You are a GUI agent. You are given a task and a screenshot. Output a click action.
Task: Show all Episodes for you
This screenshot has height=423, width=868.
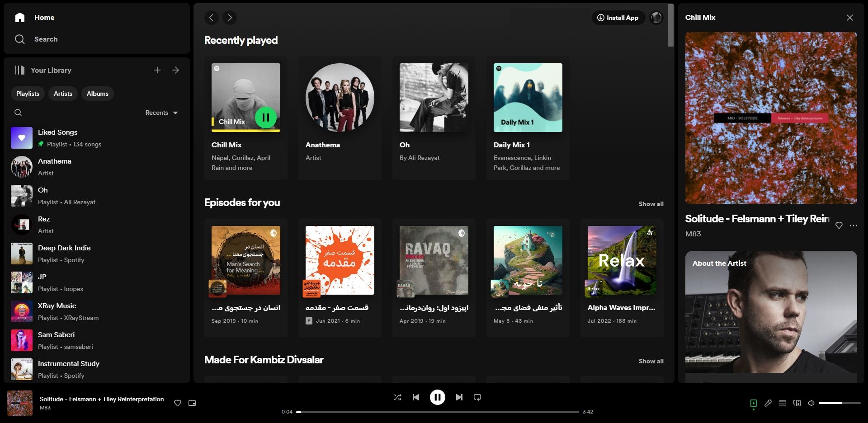point(651,204)
